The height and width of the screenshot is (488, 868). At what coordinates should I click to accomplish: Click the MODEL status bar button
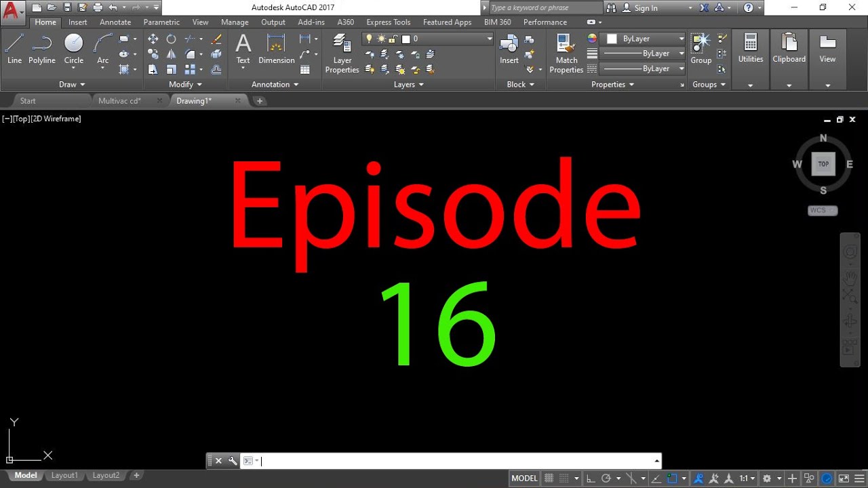coord(524,479)
